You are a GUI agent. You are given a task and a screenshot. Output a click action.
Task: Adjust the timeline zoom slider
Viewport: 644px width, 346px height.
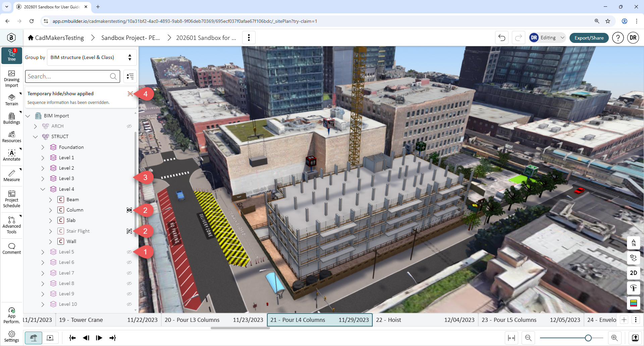pos(588,338)
